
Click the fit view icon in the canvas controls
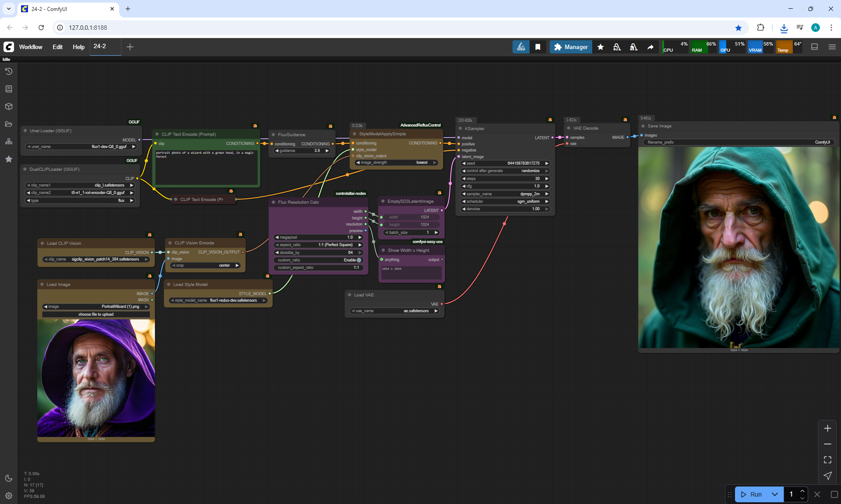(827, 460)
